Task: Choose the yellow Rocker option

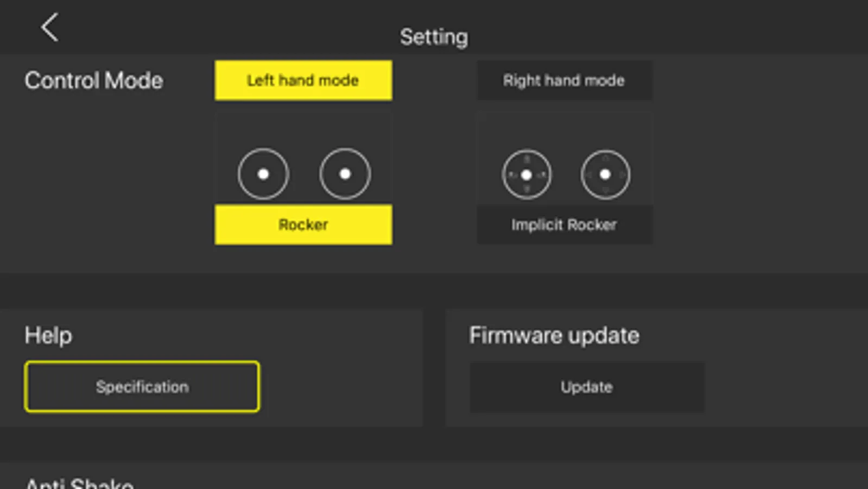Action: tap(303, 224)
